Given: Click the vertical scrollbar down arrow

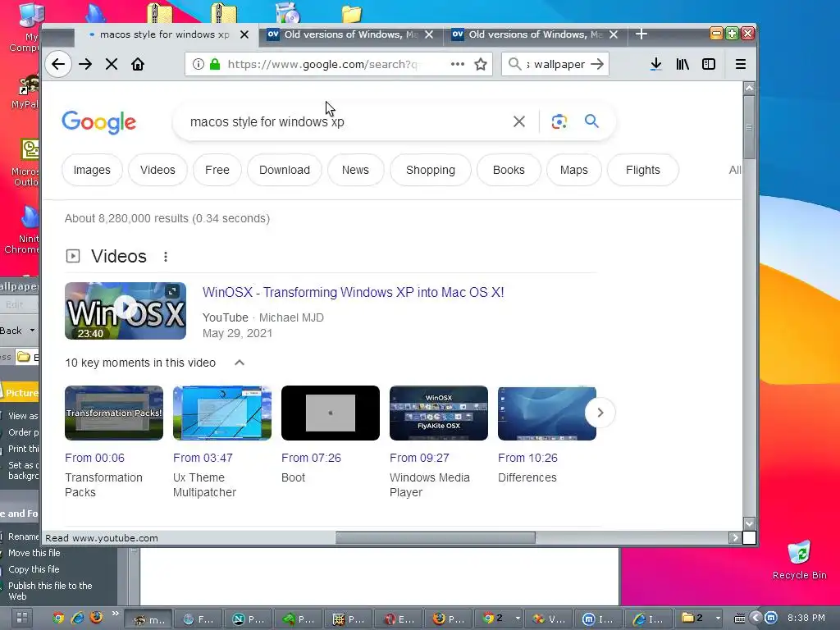Looking at the screenshot, I should tap(749, 523).
